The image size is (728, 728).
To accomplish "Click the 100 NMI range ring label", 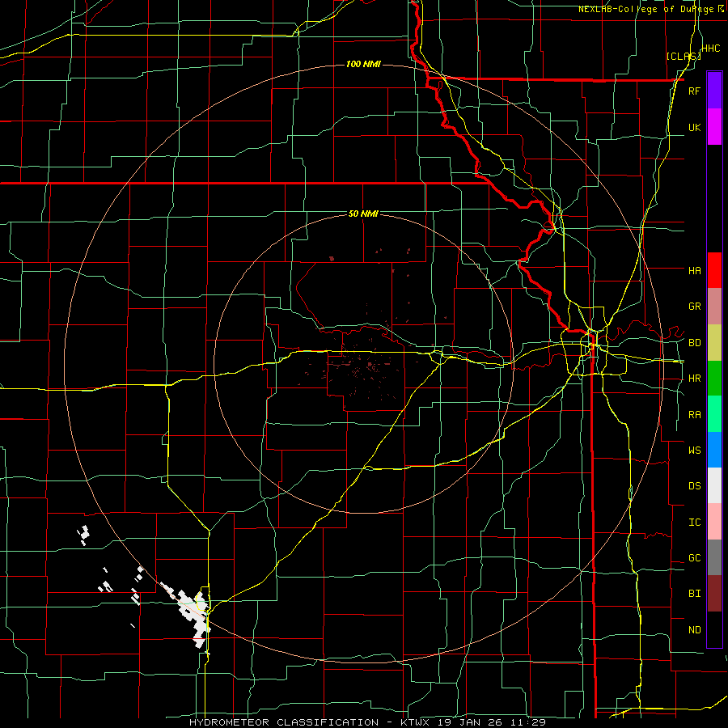I will 363,64.
